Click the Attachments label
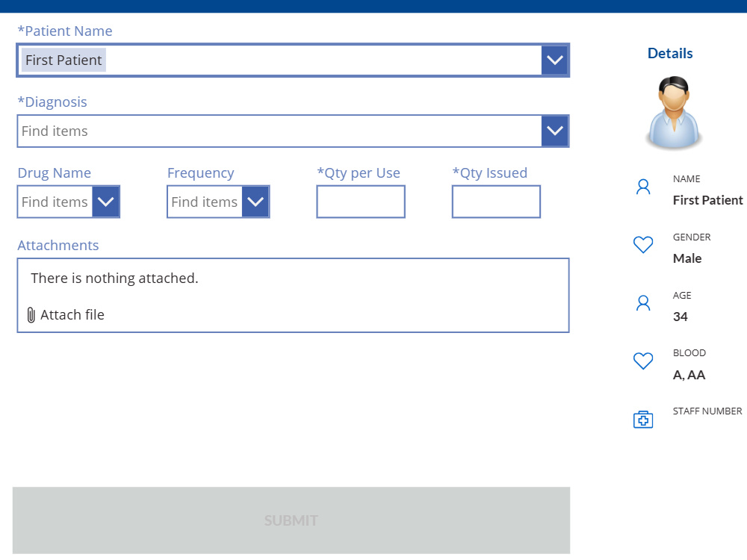Screen dimensions: 747x560 pyautogui.click(x=58, y=245)
